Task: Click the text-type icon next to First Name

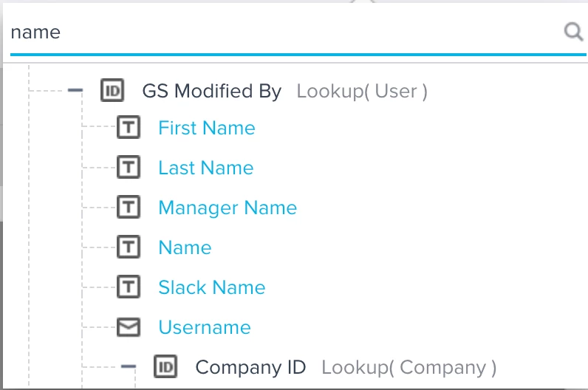Action: coord(129,127)
